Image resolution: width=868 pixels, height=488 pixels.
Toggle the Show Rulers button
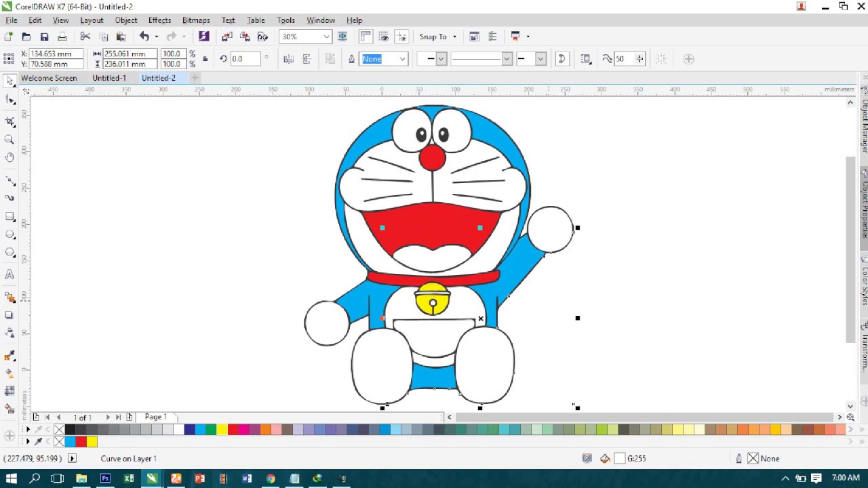coord(366,37)
